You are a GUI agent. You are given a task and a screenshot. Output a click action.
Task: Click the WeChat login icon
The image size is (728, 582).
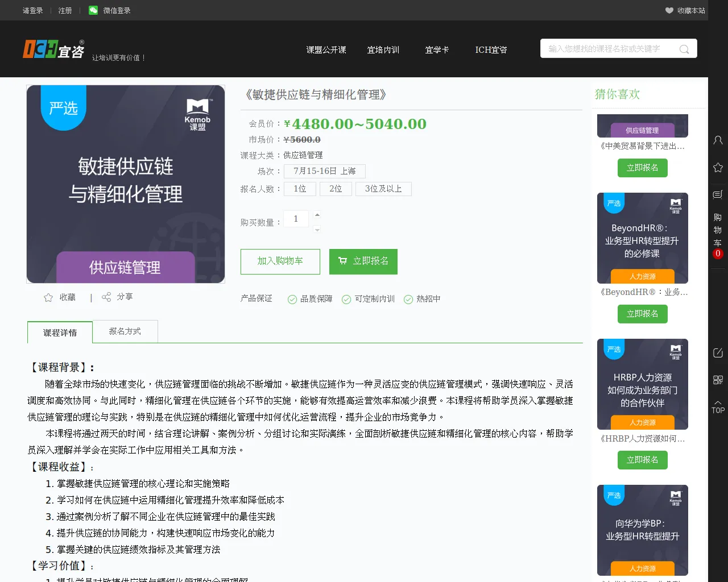(x=93, y=10)
